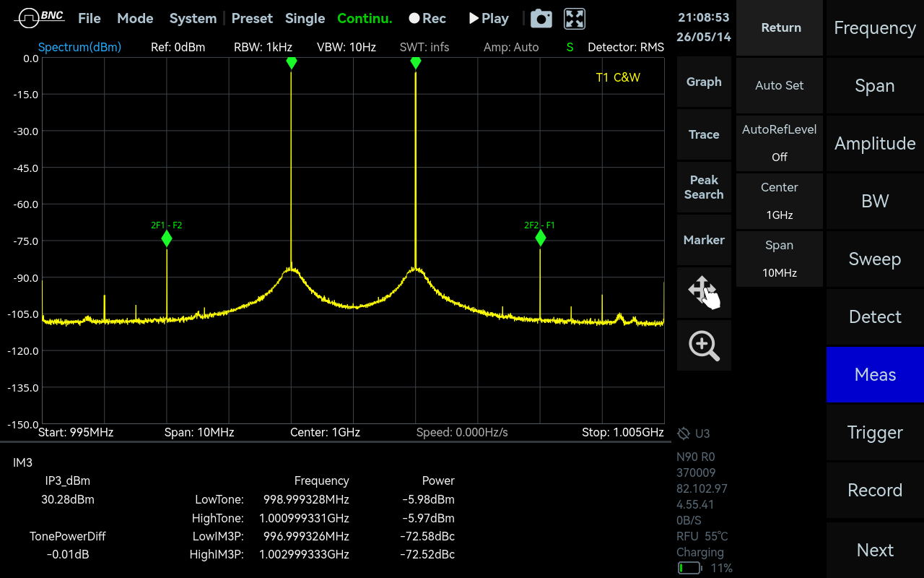Click the Span: 10MHz axis label

(199, 432)
